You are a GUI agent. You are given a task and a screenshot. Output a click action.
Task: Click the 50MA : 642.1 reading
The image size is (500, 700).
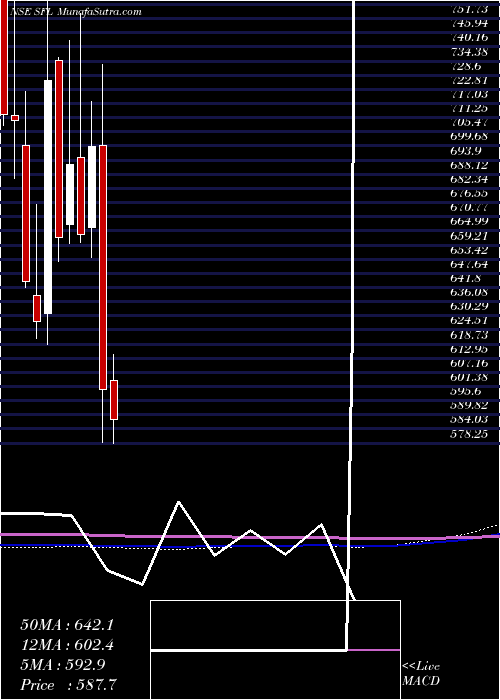(x=67, y=625)
